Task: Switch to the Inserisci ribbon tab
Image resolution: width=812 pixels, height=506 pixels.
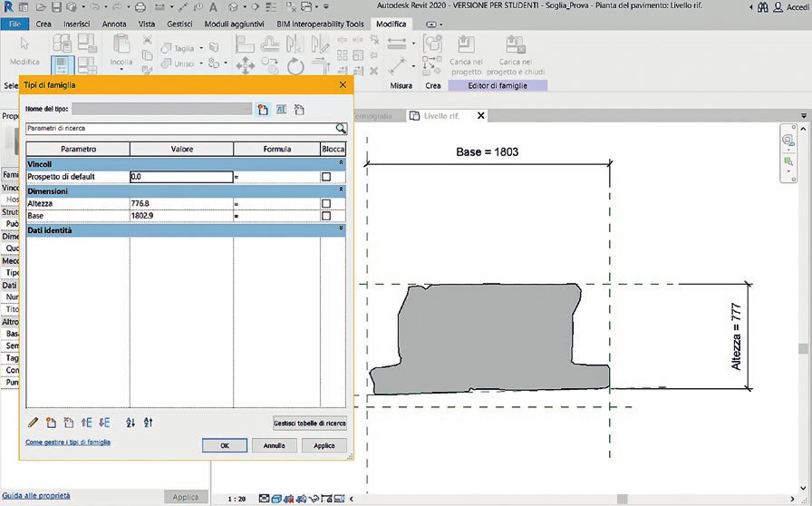Action: click(77, 24)
